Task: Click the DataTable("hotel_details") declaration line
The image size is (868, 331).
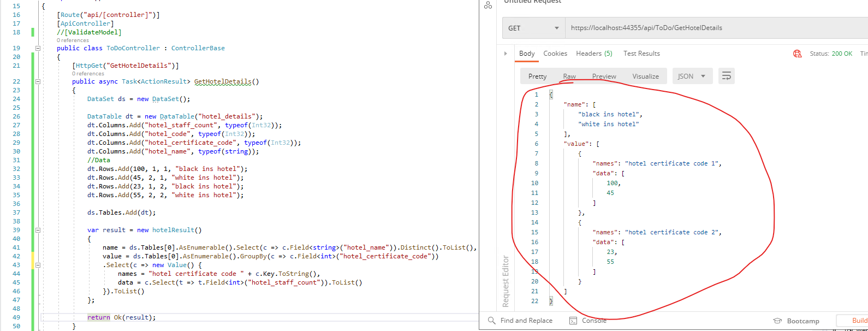Action: coord(175,116)
